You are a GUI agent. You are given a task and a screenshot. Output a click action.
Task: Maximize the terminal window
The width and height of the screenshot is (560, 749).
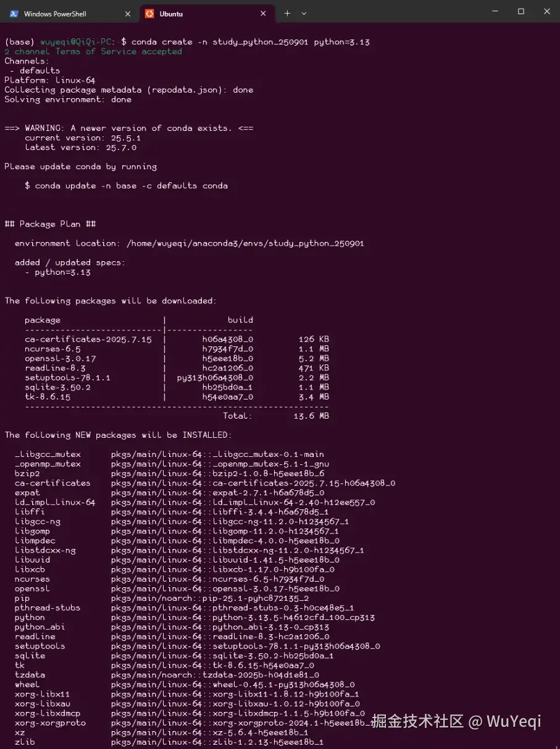pos(521,11)
